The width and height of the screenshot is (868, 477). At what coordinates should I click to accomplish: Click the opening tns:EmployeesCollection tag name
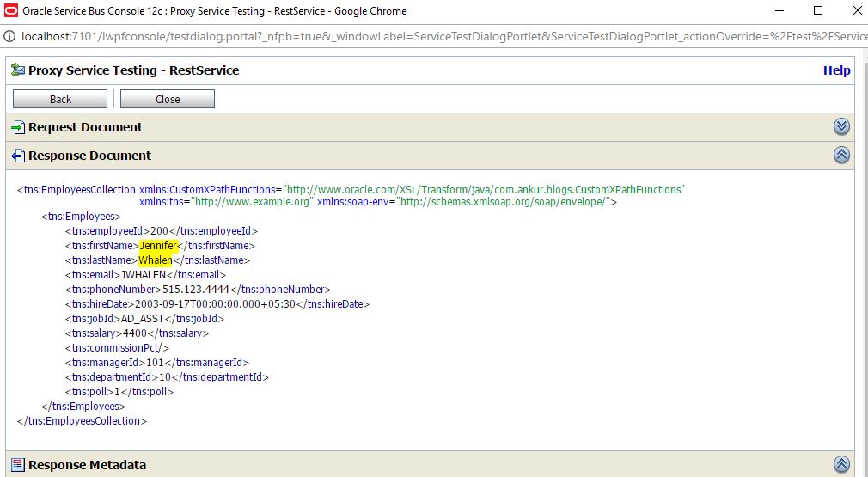click(76, 189)
